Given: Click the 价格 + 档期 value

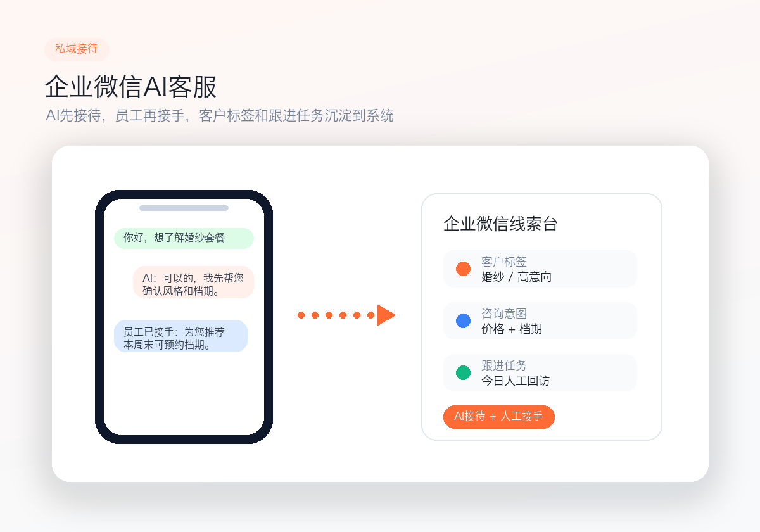Looking at the screenshot, I should coord(512,329).
